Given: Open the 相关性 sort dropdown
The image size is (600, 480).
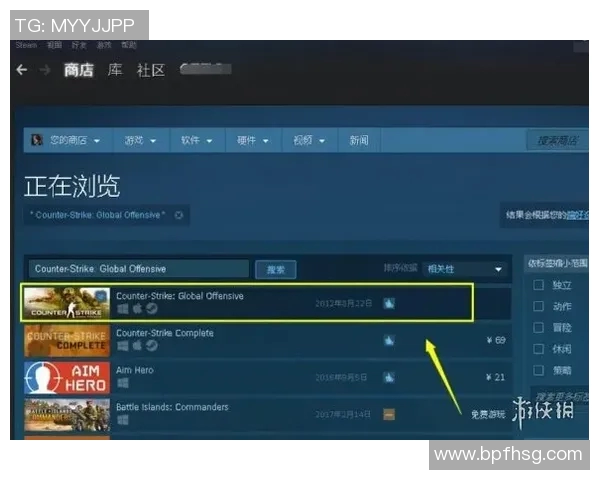Looking at the screenshot, I should pos(465,269).
